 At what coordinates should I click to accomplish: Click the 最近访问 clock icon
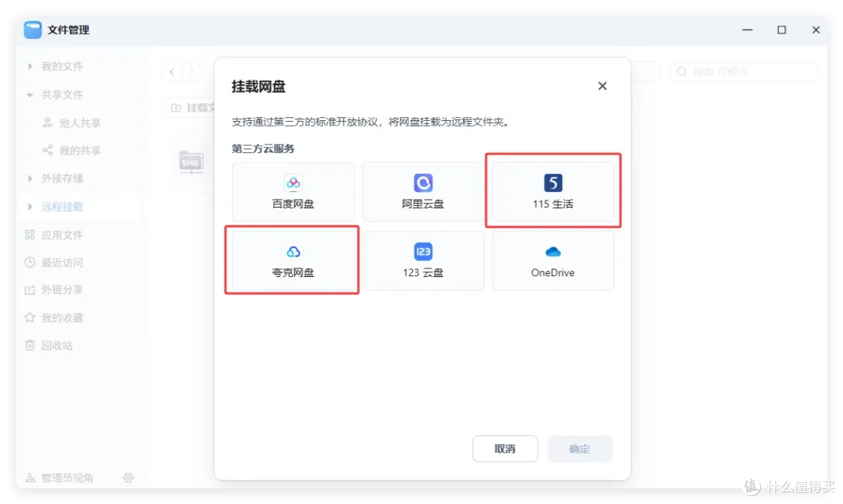[x=30, y=262]
